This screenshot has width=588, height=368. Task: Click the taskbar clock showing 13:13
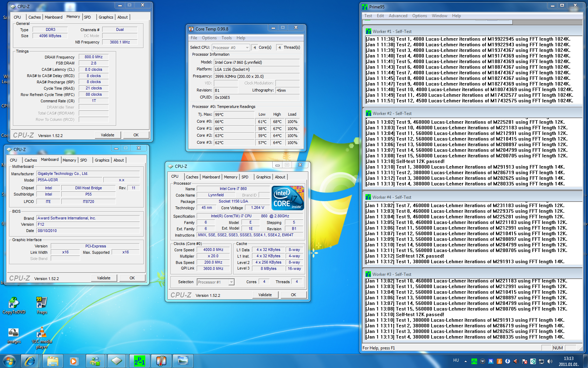coord(569,361)
